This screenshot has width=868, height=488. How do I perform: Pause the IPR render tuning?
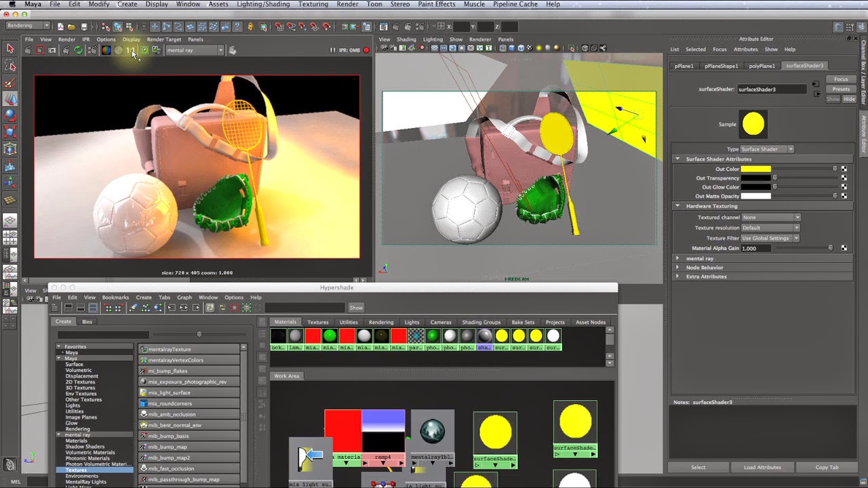pyautogui.click(x=92, y=51)
